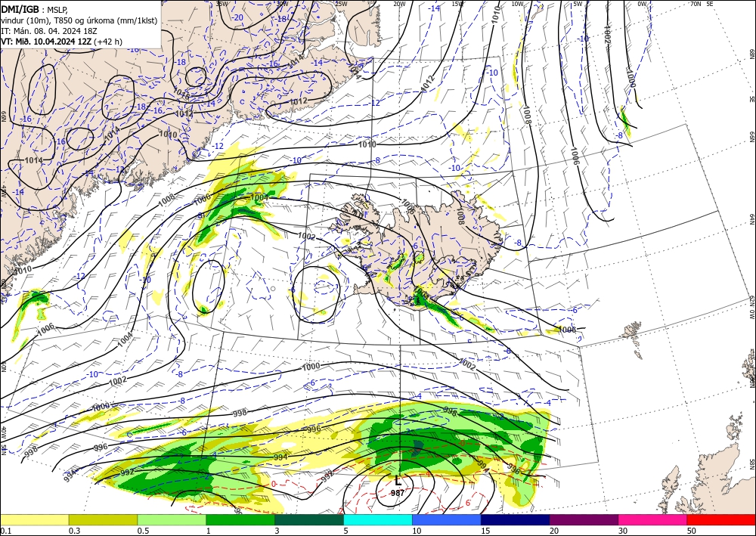Screen dimensions: 756x536
Task: Click the '-20' temperature label near the top edge
Action: tap(237, 17)
